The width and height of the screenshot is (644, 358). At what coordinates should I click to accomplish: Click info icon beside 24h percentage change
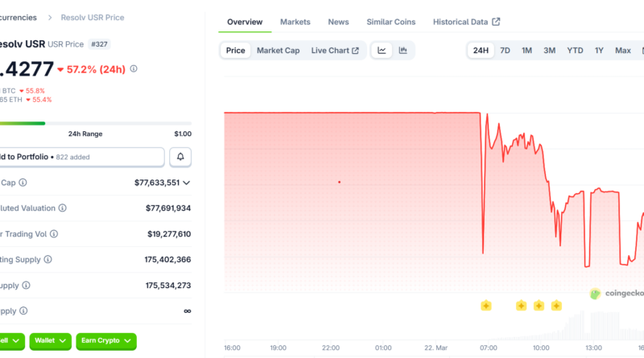click(134, 68)
